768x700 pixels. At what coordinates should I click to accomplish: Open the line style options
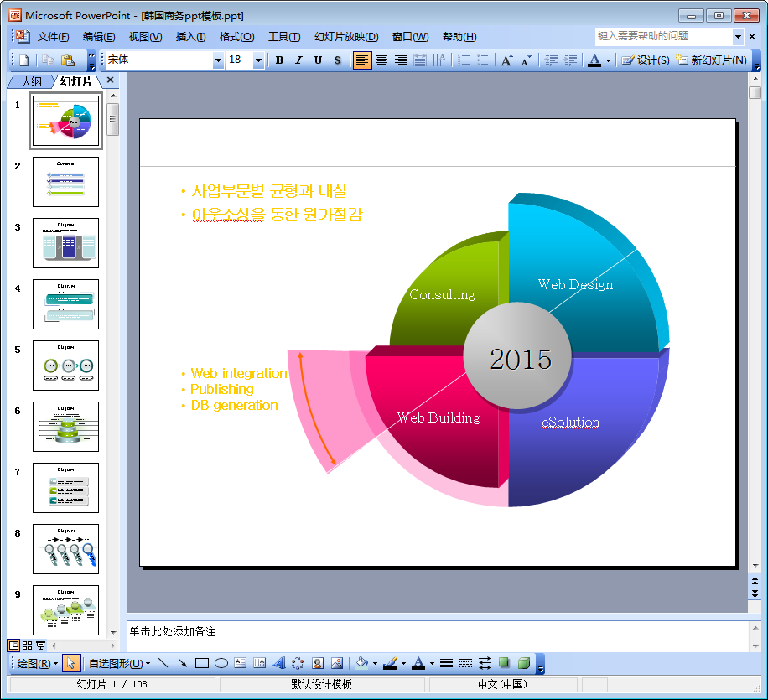coord(446,663)
